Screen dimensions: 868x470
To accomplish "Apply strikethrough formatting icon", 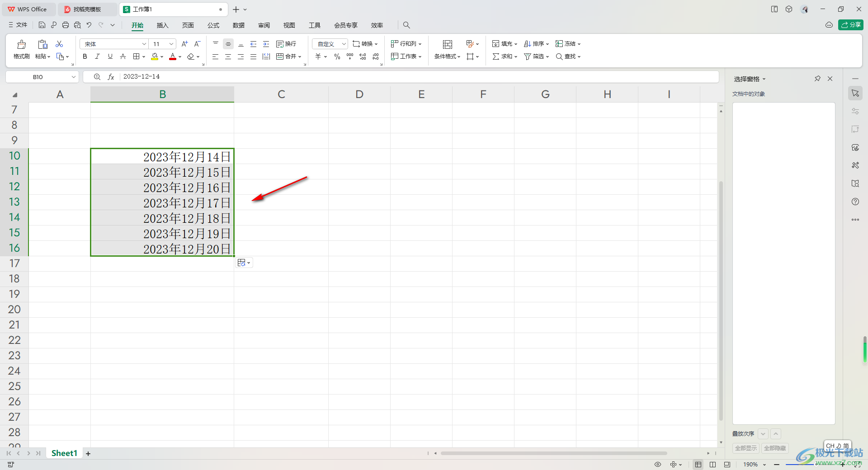I will click(123, 56).
